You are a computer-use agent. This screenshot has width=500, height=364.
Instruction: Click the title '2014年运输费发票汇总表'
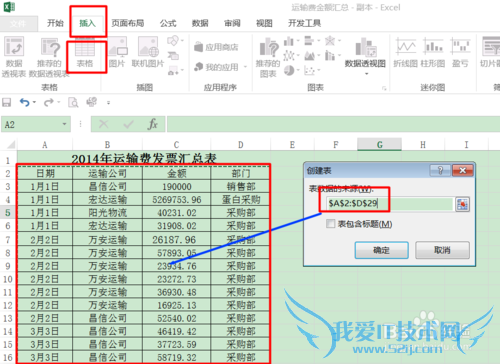144,159
